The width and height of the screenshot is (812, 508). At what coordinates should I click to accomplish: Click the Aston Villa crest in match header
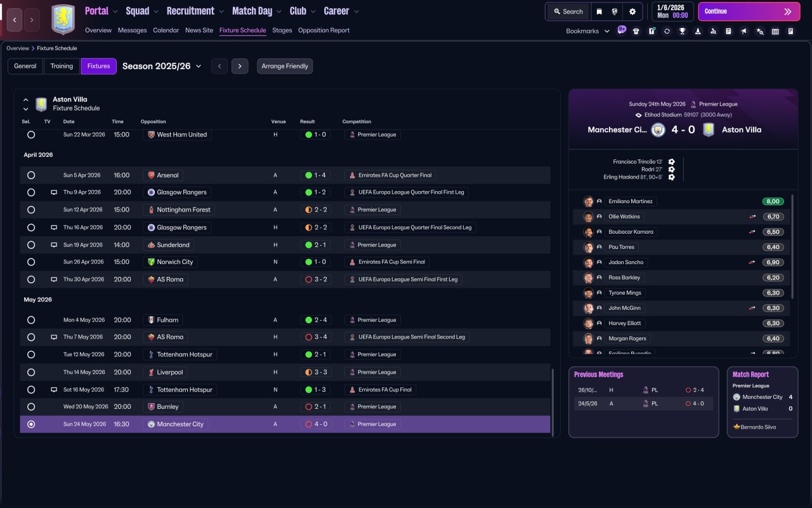709,130
